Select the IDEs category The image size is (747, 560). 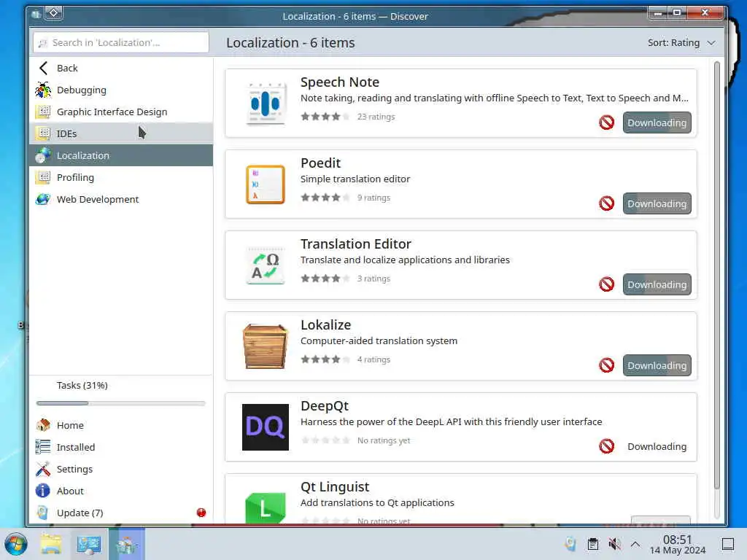point(121,133)
